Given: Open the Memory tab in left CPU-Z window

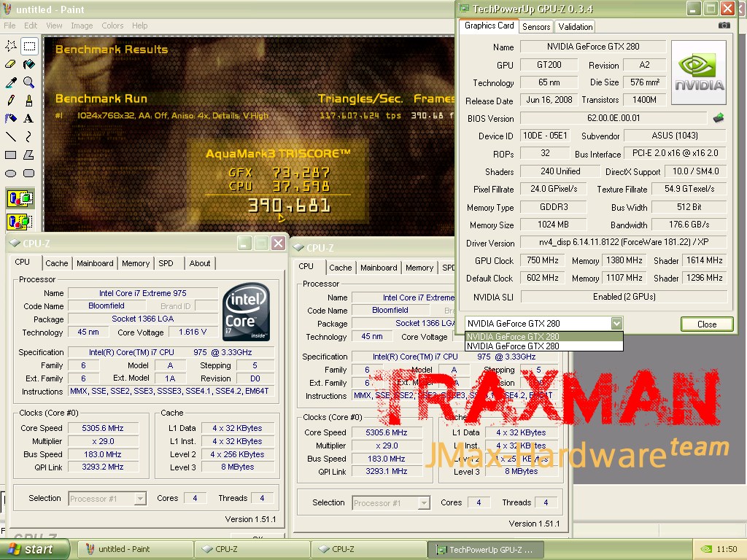Looking at the screenshot, I should 135,263.
